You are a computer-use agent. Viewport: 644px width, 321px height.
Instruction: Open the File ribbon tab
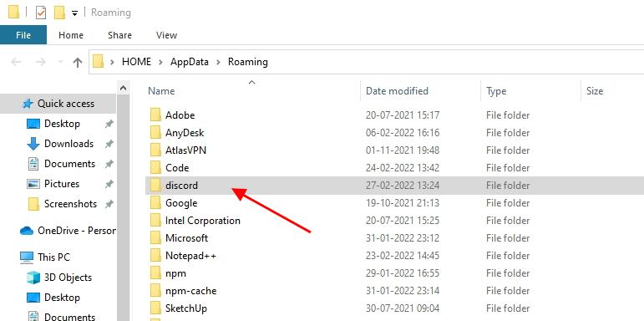coord(23,35)
